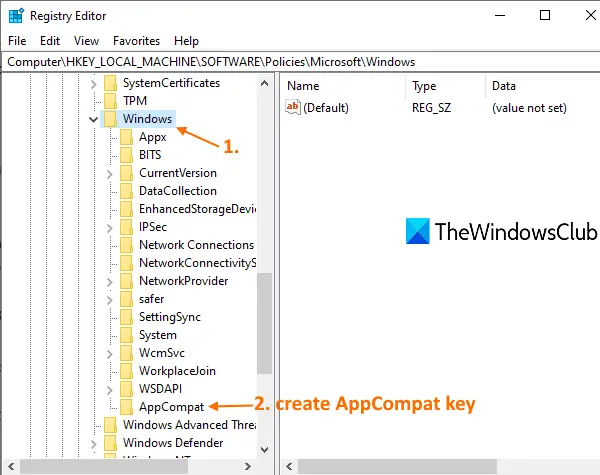Image resolution: width=600 pixels, height=475 pixels.
Task: Collapse the Windows key
Action: click(93, 119)
